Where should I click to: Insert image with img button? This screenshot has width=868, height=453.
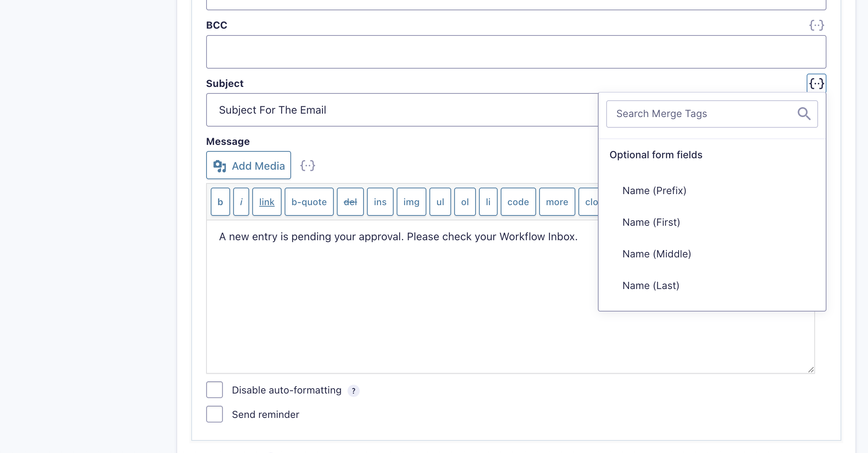click(x=411, y=202)
